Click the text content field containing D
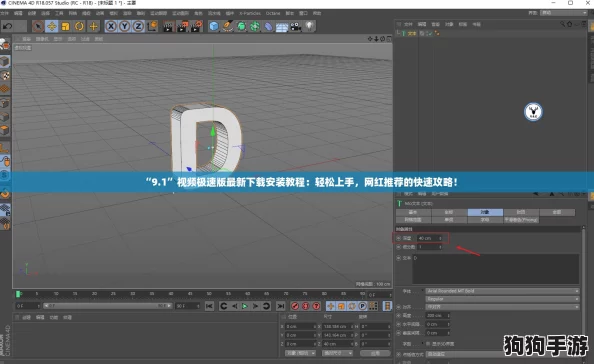The height and width of the screenshot is (364, 594). [x=496, y=269]
